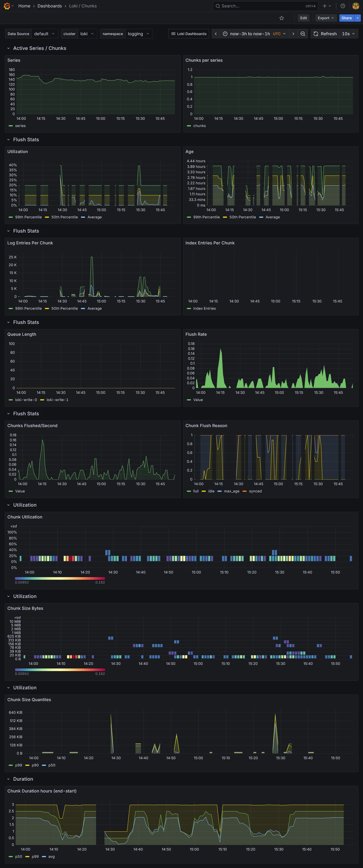Star this dashboard as favorite
The image size is (363, 868).
coord(282,18)
